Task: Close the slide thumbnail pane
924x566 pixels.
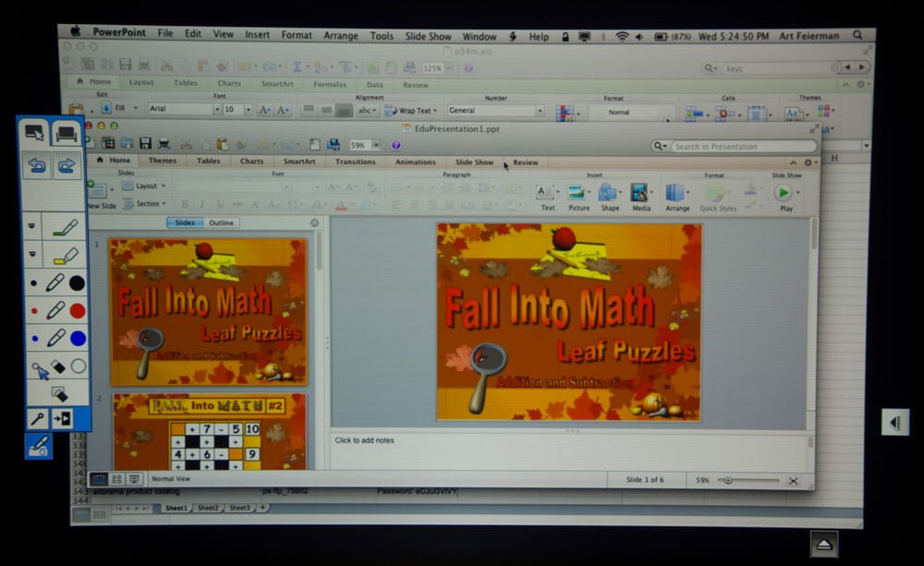Action: tap(315, 223)
